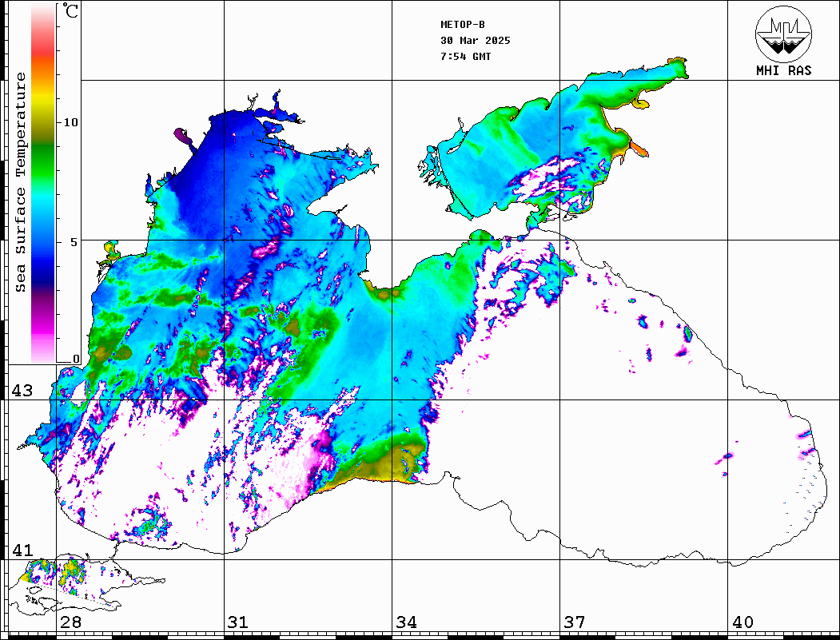Click longitude label '40'
840x640 pixels.
[x=742, y=622]
